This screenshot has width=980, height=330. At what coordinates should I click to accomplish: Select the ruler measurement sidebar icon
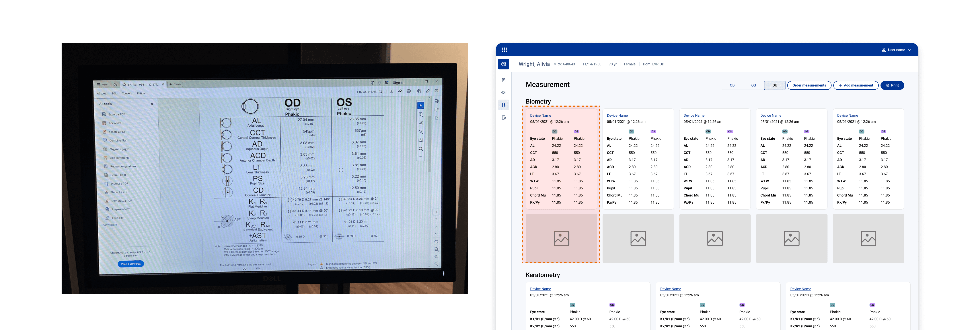[503, 105]
